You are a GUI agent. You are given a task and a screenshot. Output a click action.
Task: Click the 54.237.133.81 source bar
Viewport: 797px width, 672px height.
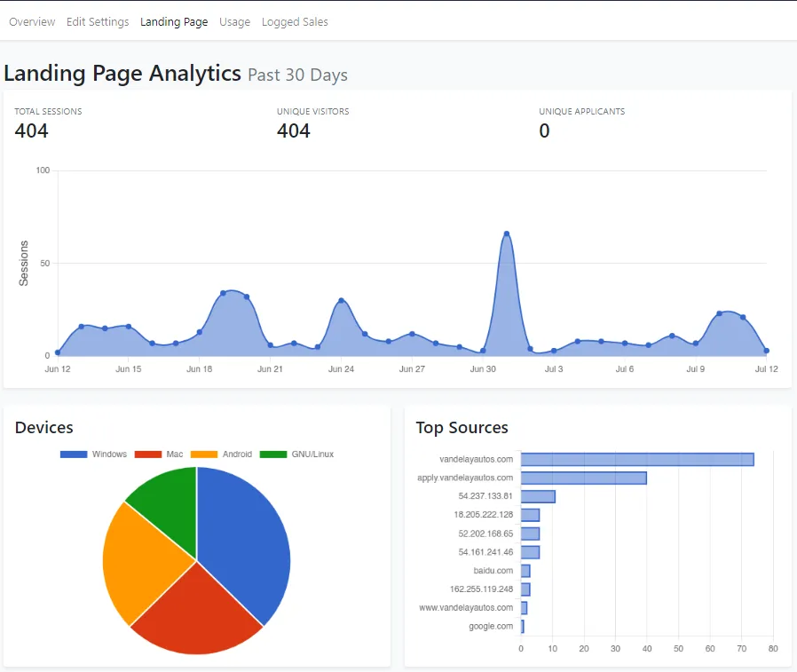click(x=538, y=496)
